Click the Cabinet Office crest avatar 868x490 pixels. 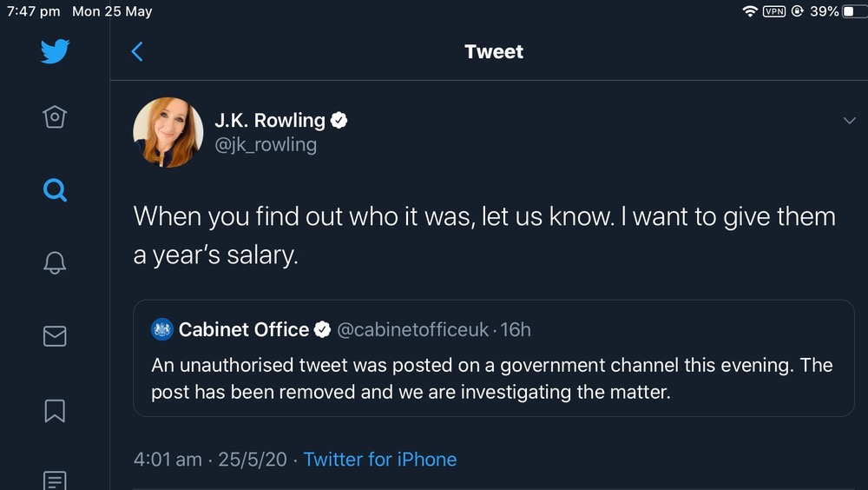pos(162,329)
